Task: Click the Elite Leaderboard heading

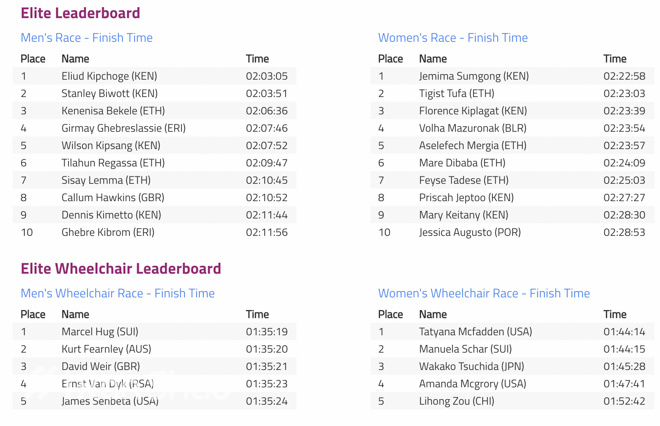Action: pyautogui.click(x=80, y=13)
